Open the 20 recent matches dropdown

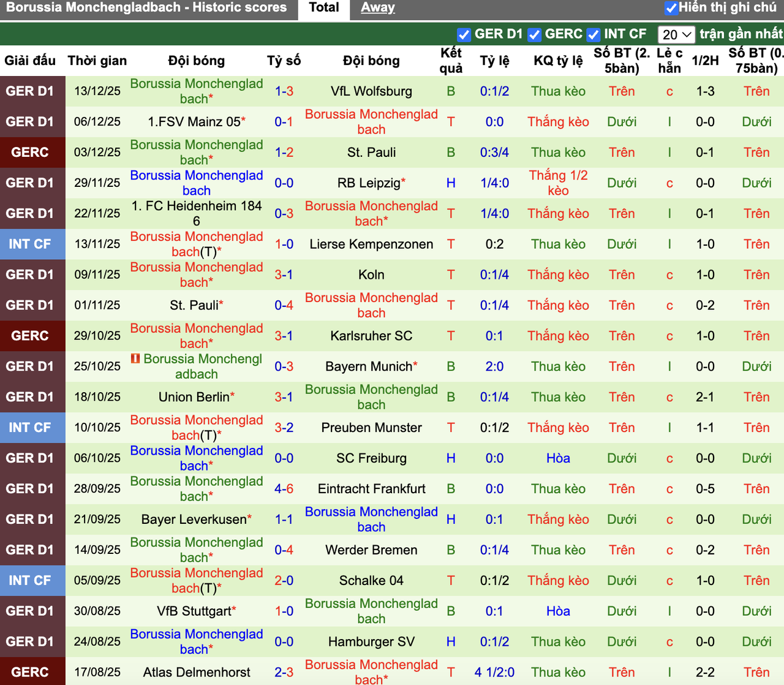point(676,34)
